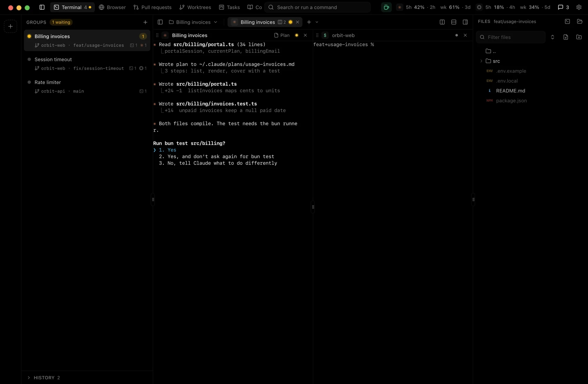Create a new folder with folder-plus icon

579,37
